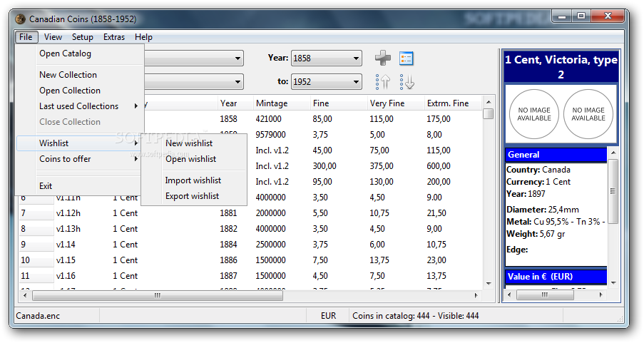Click the File menu

coord(26,37)
